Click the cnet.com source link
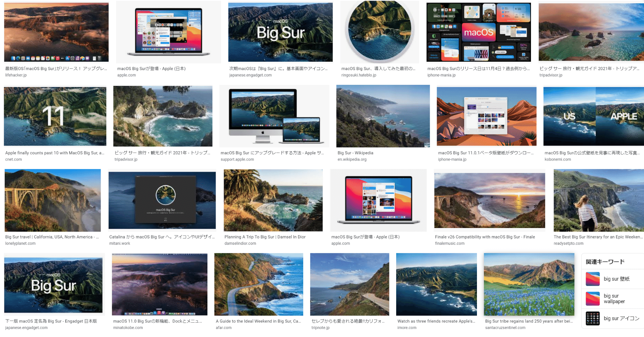 [13, 160]
